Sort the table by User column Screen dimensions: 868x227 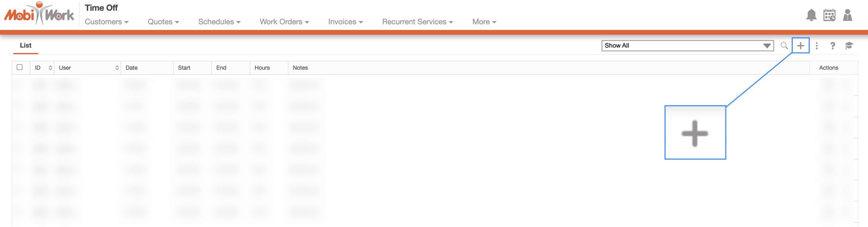[x=117, y=68]
